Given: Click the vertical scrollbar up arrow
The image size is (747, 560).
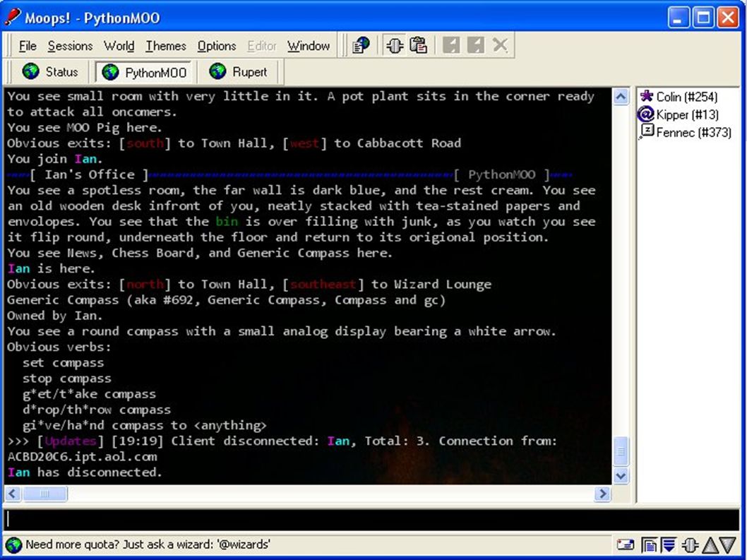Looking at the screenshot, I should [x=621, y=97].
